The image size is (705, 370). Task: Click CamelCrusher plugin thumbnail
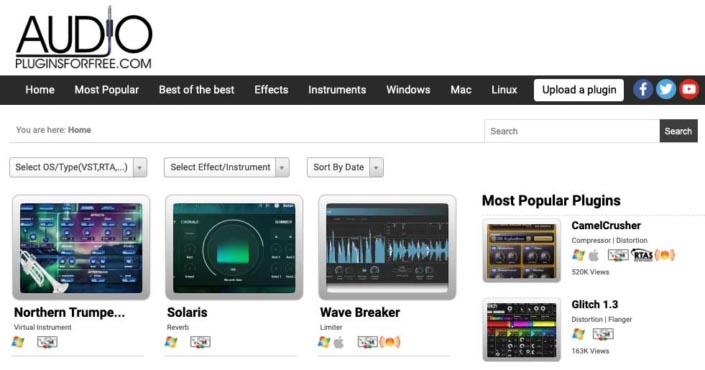(x=522, y=250)
